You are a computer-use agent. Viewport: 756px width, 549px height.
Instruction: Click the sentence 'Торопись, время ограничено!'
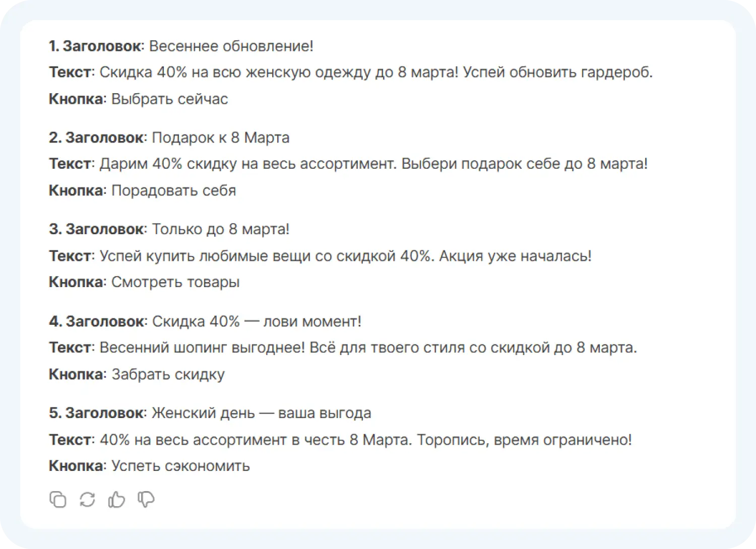click(x=524, y=440)
